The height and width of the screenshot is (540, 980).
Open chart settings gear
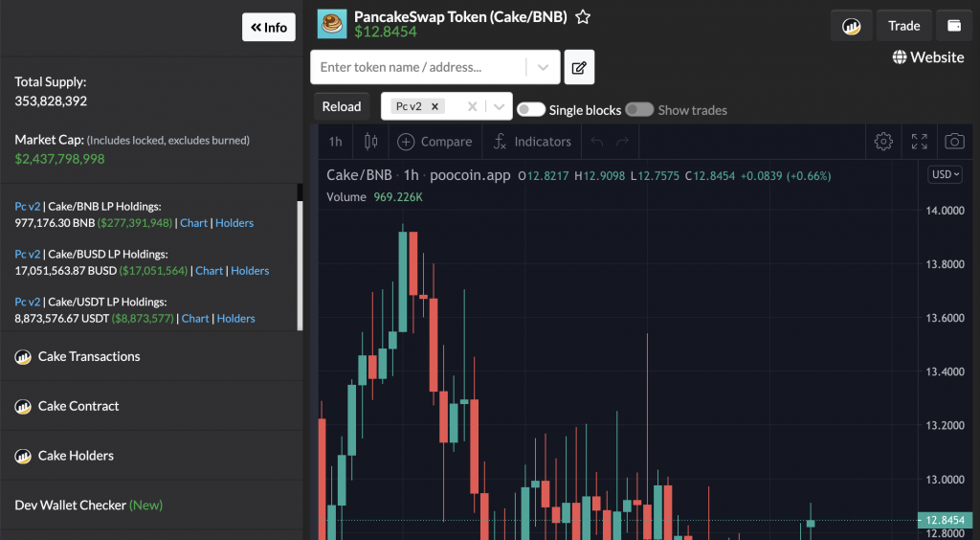tap(883, 142)
